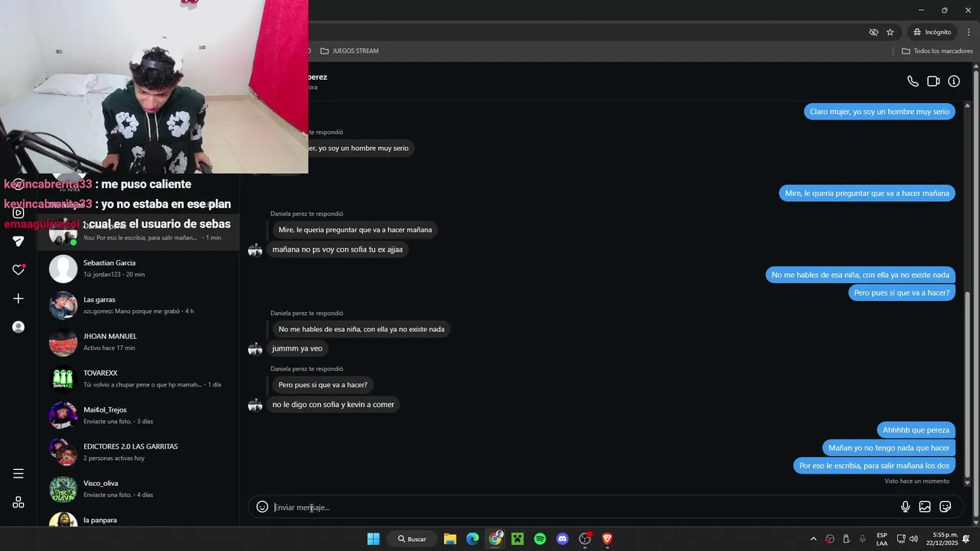The width and height of the screenshot is (980, 551).
Task: Select 'Pero pues si que va a hacer?' sent bubble
Action: (x=902, y=293)
